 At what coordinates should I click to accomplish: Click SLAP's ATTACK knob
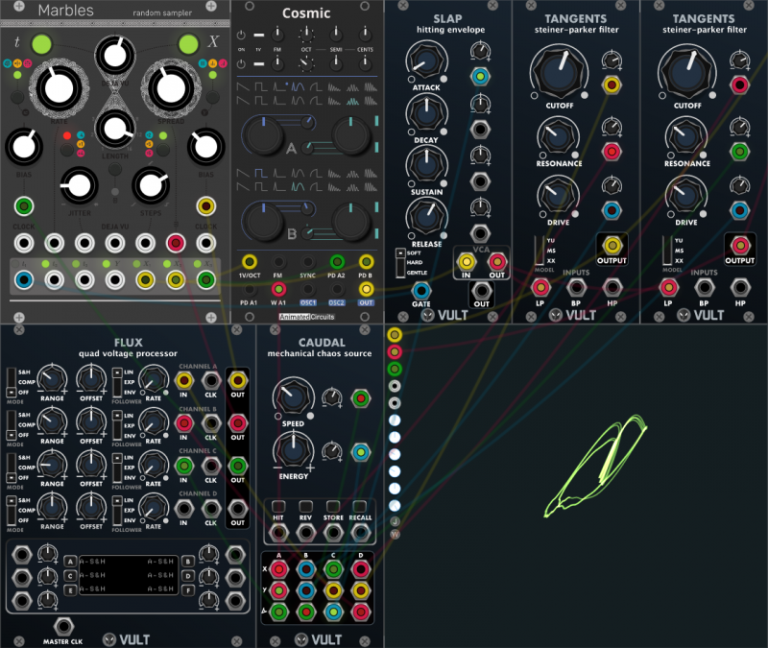point(426,62)
